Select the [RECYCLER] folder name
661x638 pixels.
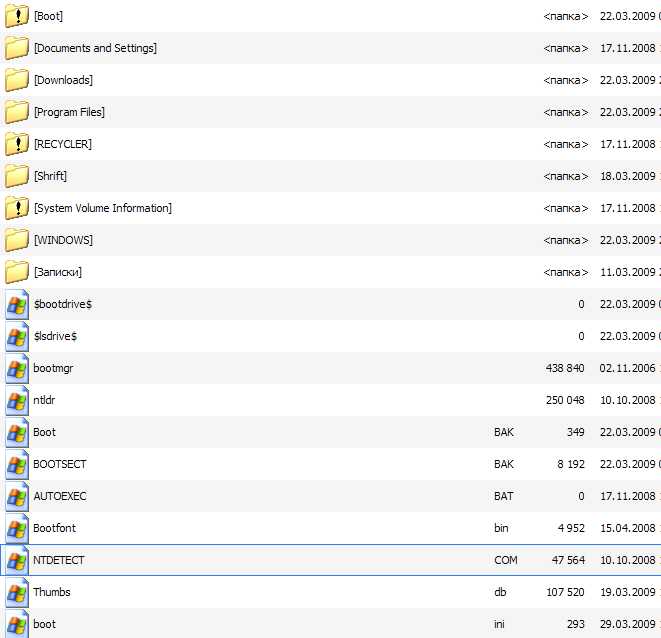coord(63,144)
